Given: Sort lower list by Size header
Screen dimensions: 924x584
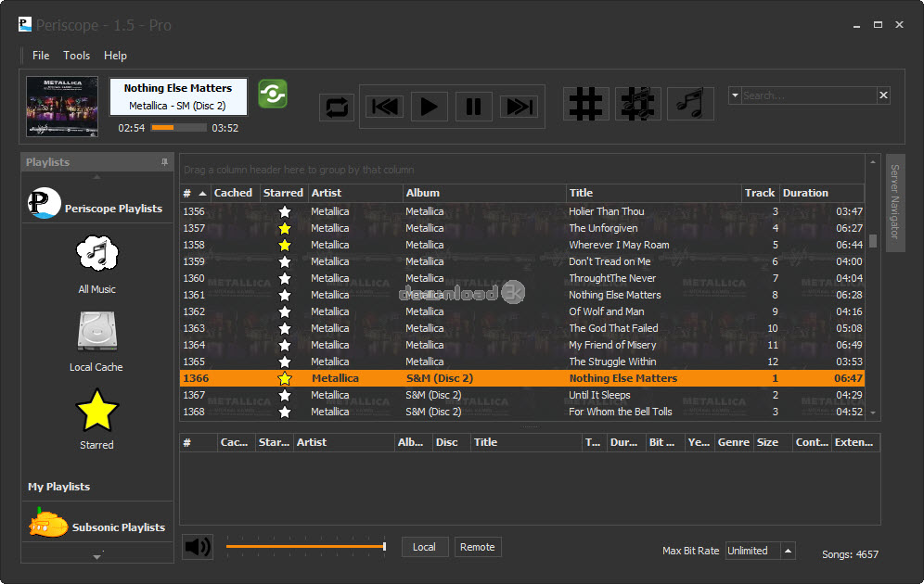Looking at the screenshot, I should (773, 442).
